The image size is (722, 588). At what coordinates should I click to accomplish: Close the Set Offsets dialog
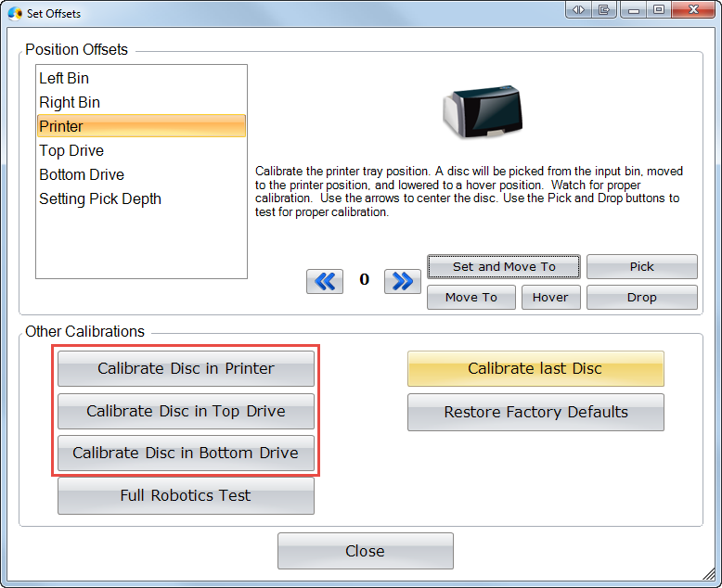(365, 551)
